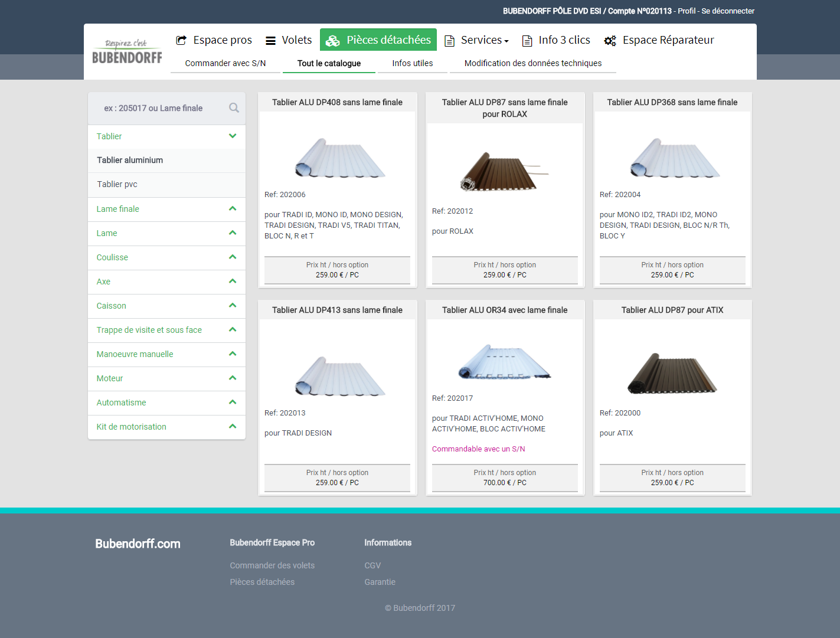The image size is (840, 638).
Task: Collapse the Tablier category chevron
Action: [x=233, y=136]
